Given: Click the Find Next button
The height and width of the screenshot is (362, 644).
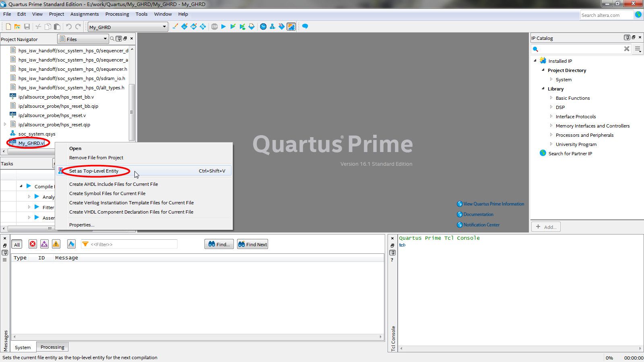Looking at the screenshot, I should [252, 244].
